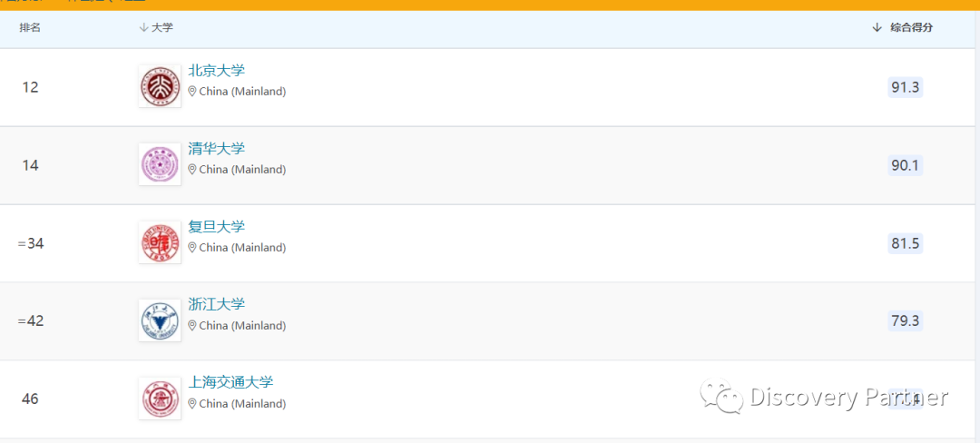980x443 pixels.
Task: Click the 90.1 score badge
Action: tap(905, 165)
